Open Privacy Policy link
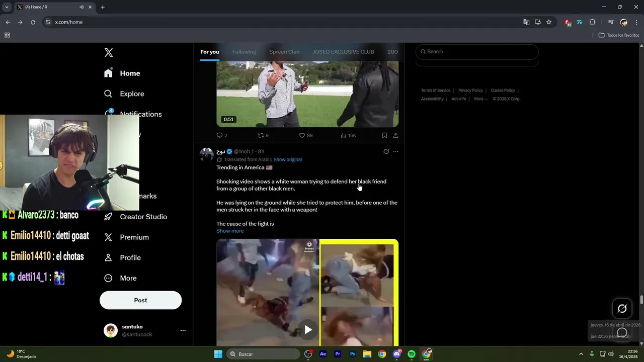 [x=470, y=90]
